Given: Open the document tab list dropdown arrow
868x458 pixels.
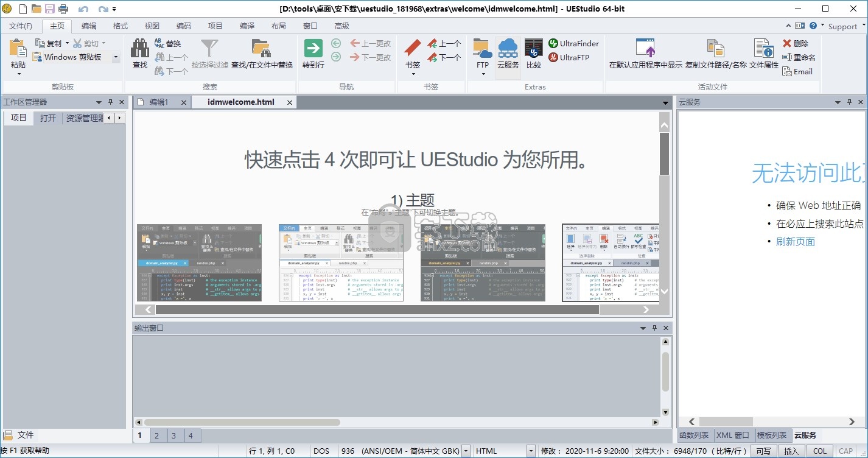Looking at the screenshot, I should point(665,102).
